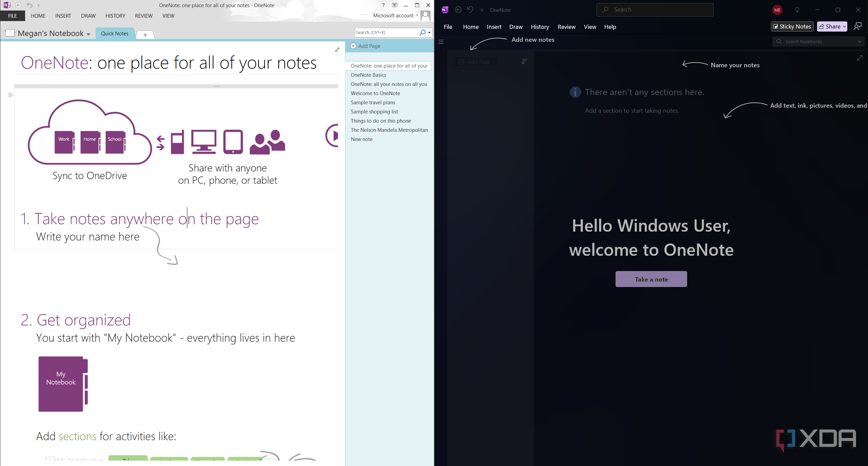Open the DRAW ribbon tab in old OneNote

pyautogui.click(x=88, y=16)
